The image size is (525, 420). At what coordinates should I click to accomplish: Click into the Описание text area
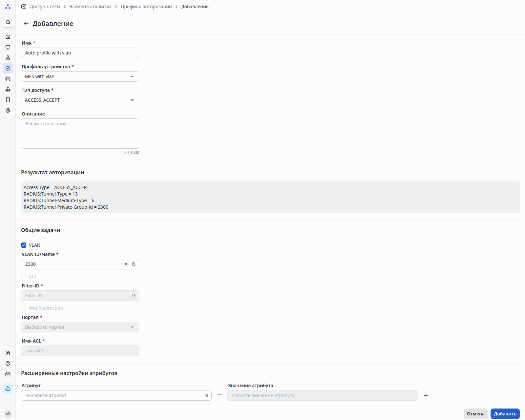80,134
